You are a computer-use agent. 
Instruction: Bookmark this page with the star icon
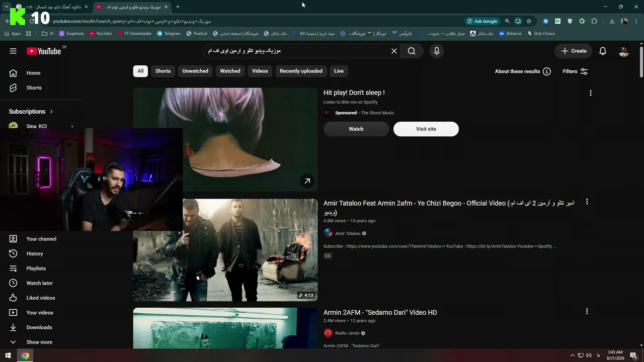pyautogui.click(x=529, y=21)
